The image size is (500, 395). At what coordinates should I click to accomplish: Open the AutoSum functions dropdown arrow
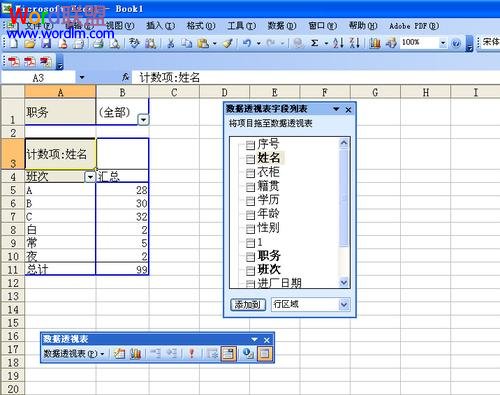pos(326,43)
